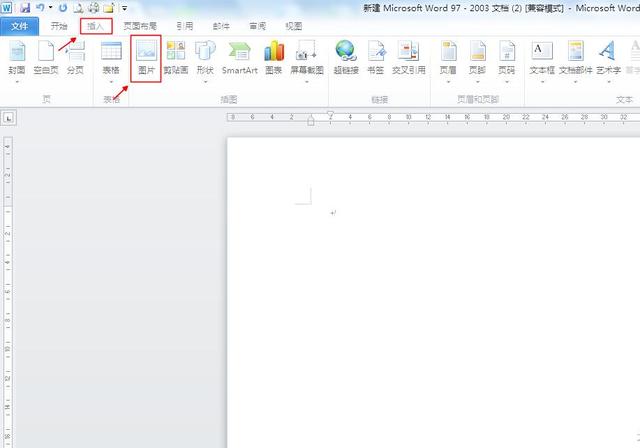Image resolution: width=640 pixels, height=448 pixels.
Task: Expand the Text Box (文本框) dropdown arrow
Action: click(542, 82)
